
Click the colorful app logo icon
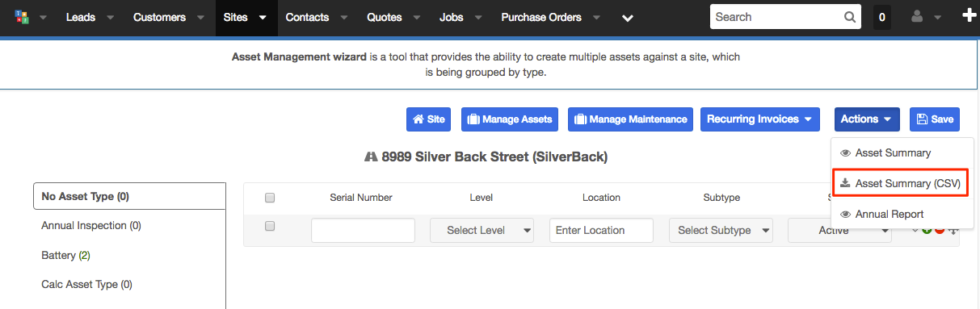[x=22, y=17]
